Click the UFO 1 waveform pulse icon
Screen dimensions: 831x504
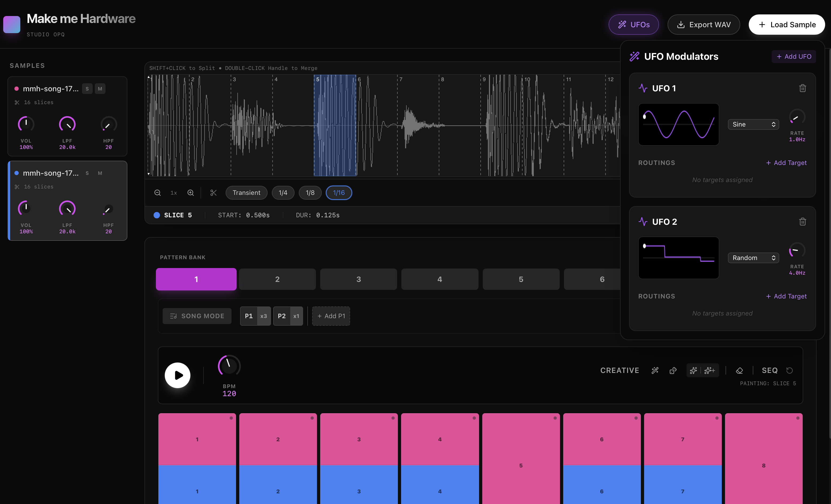643,88
